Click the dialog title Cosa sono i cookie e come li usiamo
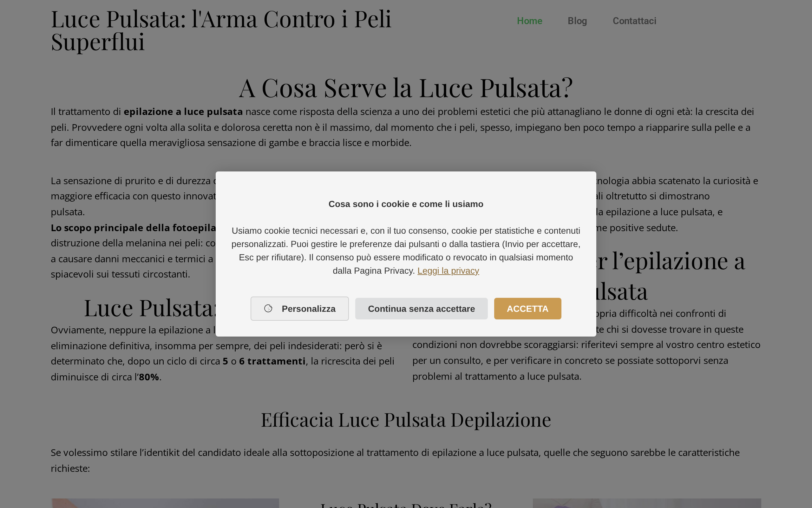This screenshot has width=812, height=508. tap(406, 204)
